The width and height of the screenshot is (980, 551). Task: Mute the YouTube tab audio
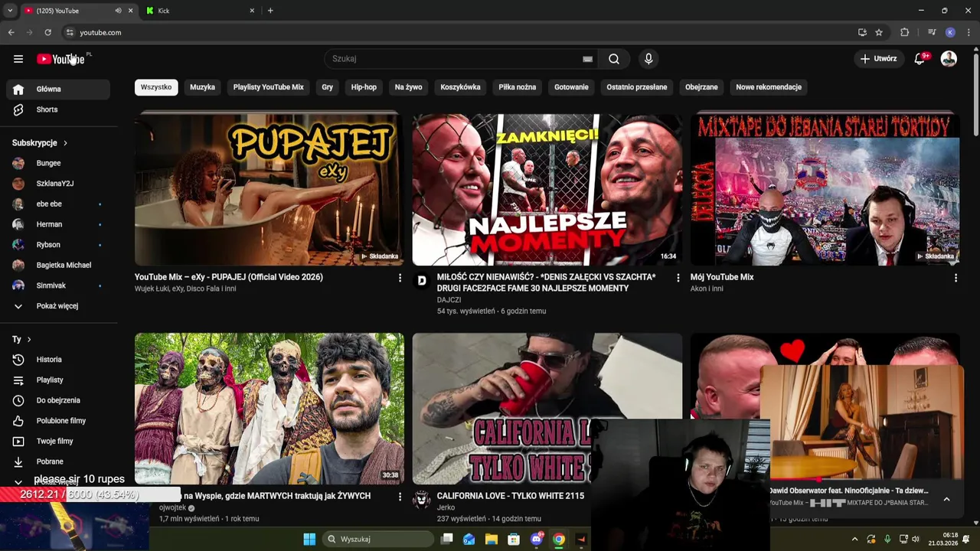tap(118, 11)
